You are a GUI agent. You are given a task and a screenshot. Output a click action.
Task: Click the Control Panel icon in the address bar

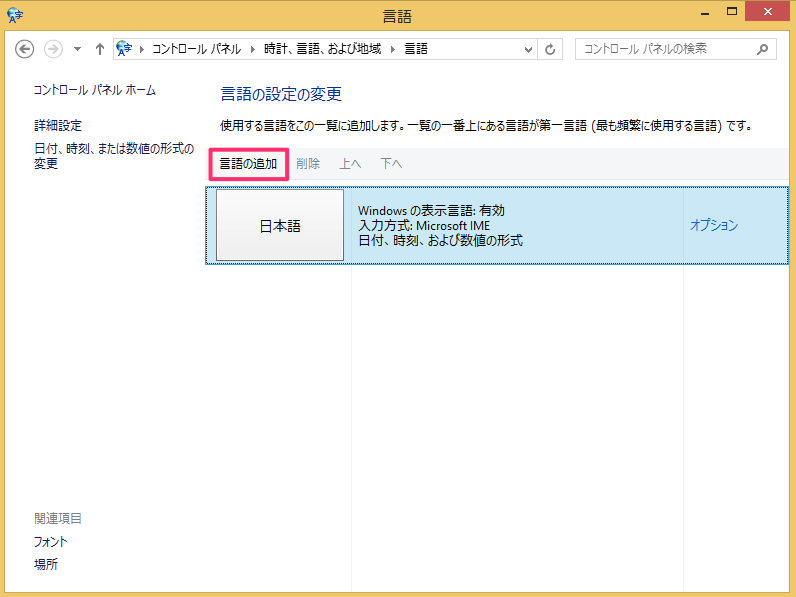pos(126,49)
